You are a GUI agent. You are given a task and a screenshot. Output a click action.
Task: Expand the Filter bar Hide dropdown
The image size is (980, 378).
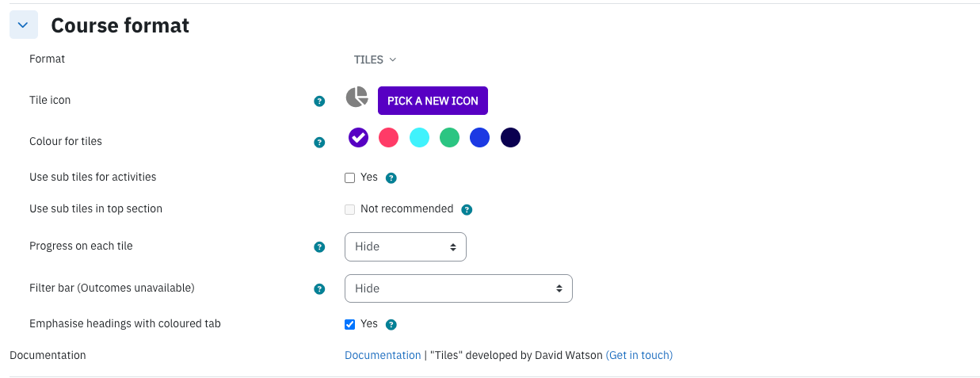click(459, 288)
